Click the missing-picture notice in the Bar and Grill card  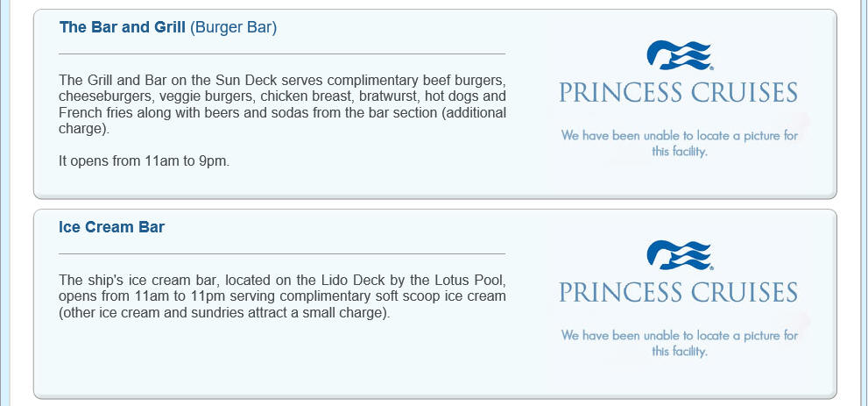tap(679, 143)
